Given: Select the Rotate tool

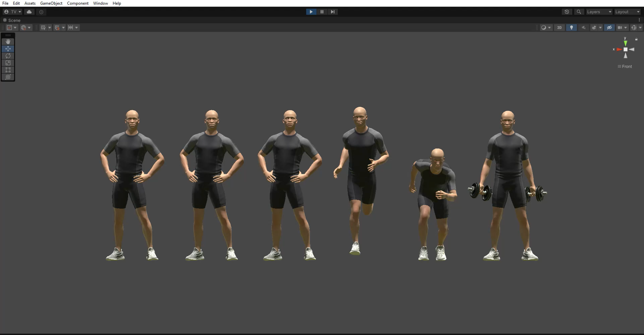Looking at the screenshot, I should (x=8, y=56).
